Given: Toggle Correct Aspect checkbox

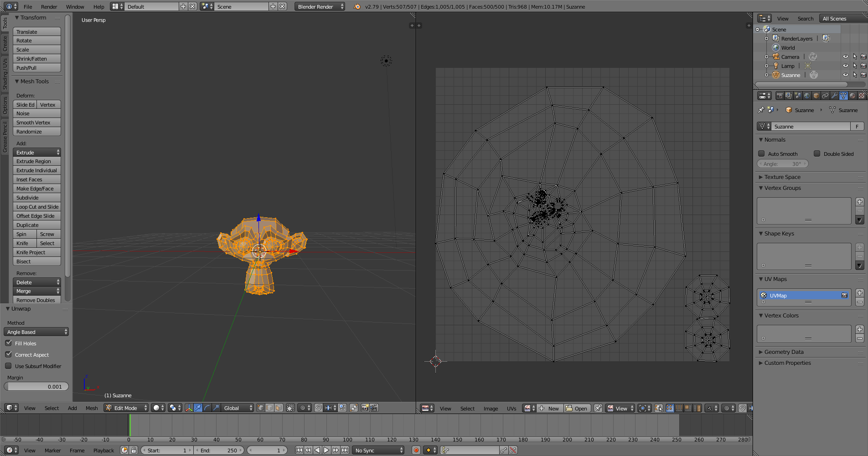Looking at the screenshot, I should pos(9,354).
